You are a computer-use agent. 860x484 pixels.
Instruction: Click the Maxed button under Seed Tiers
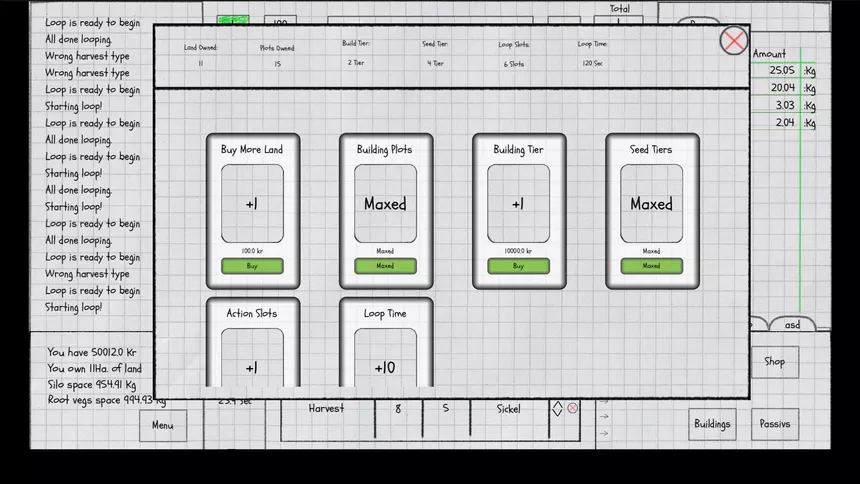pos(652,266)
